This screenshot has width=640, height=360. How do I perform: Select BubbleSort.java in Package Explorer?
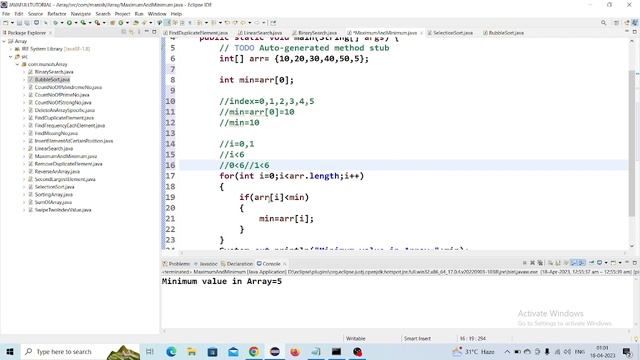pyautogui.click(x=49, y=80)
